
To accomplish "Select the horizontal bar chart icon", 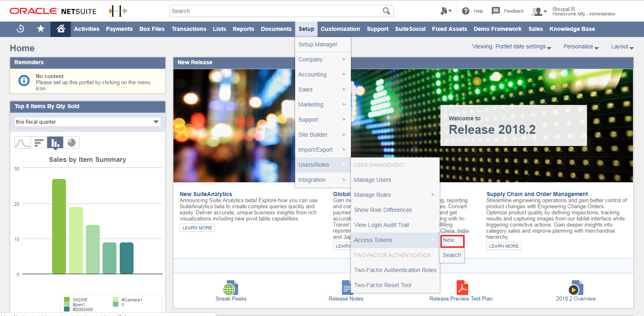I will click(x=39, y=142).
